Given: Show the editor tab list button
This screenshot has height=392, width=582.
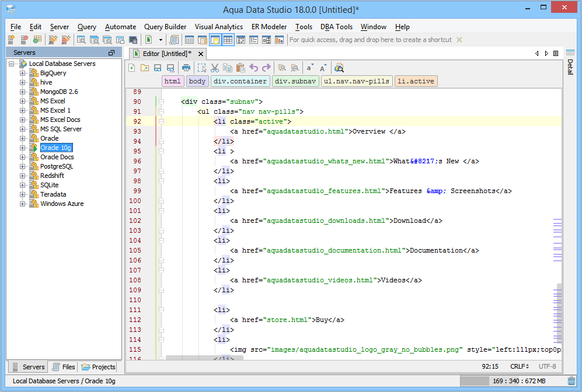Looking at the screenshot, I should coord(556,54).
